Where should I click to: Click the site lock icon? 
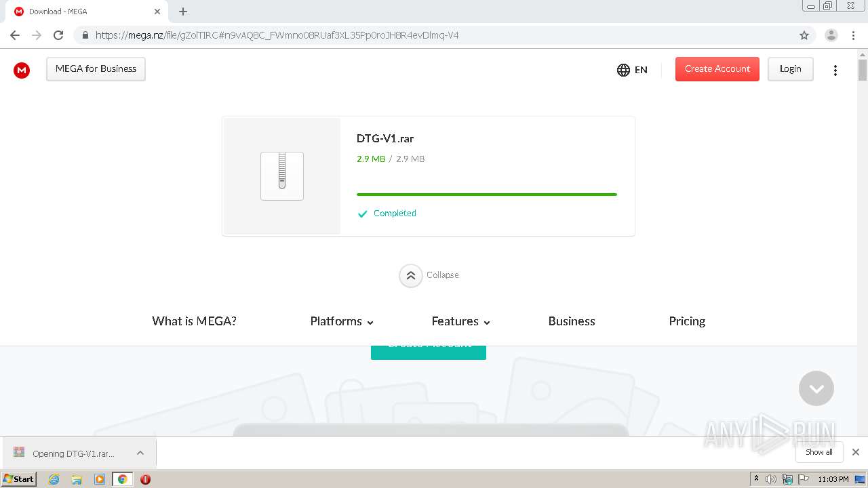click(x=85, y=35)
